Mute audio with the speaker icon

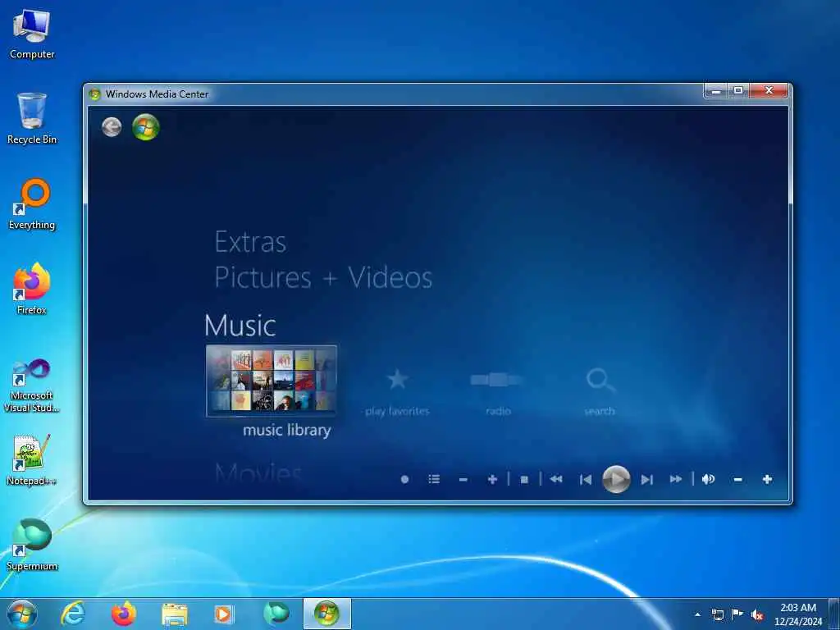(x=708, y=479)
